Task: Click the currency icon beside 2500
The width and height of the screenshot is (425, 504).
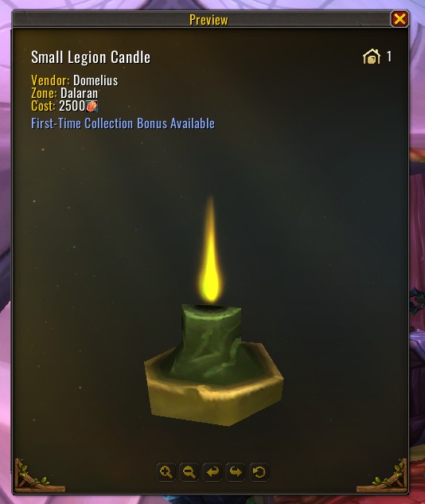Action: point(92,106)
